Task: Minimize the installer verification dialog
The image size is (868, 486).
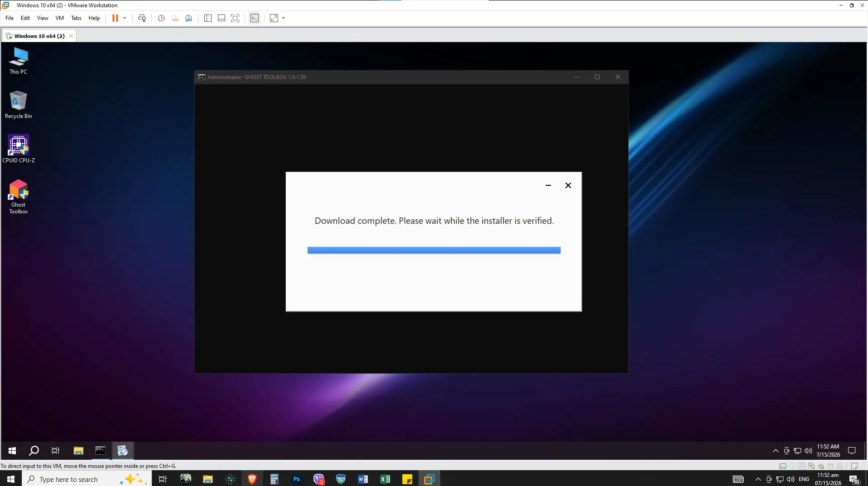Action: click(548, 185)
